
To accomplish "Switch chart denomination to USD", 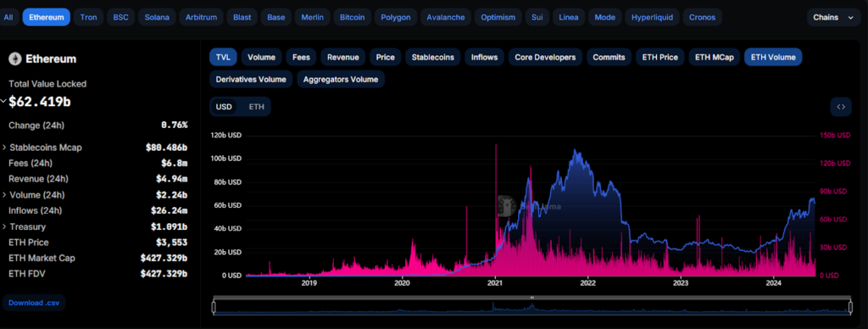I will click(224, 106).
